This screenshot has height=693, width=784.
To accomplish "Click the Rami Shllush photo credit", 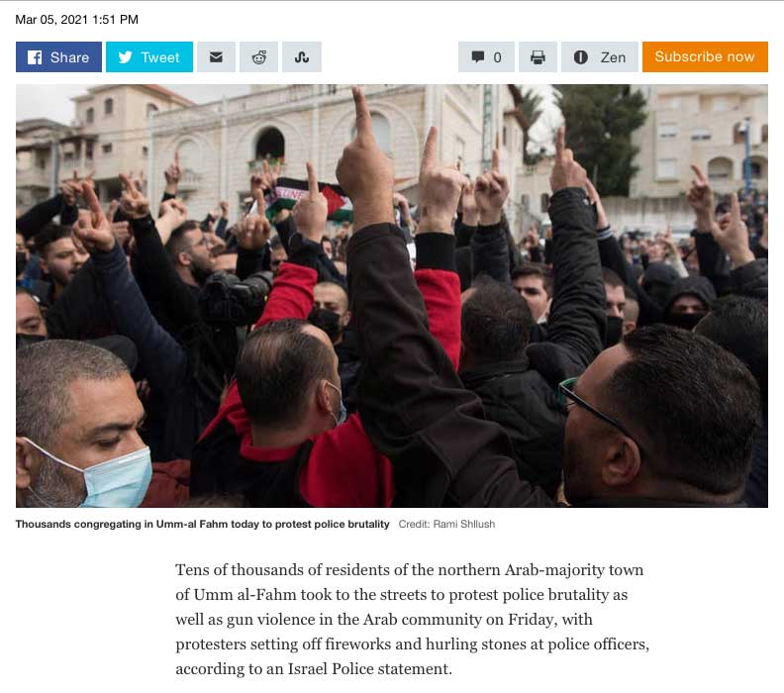I will coord(446,524).
